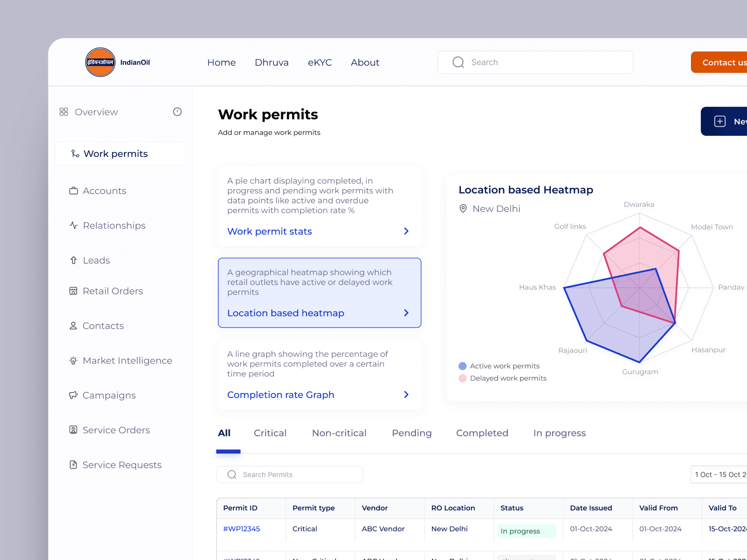
Task: Click the Work permits sidebar icon
Action: (75, 154)
